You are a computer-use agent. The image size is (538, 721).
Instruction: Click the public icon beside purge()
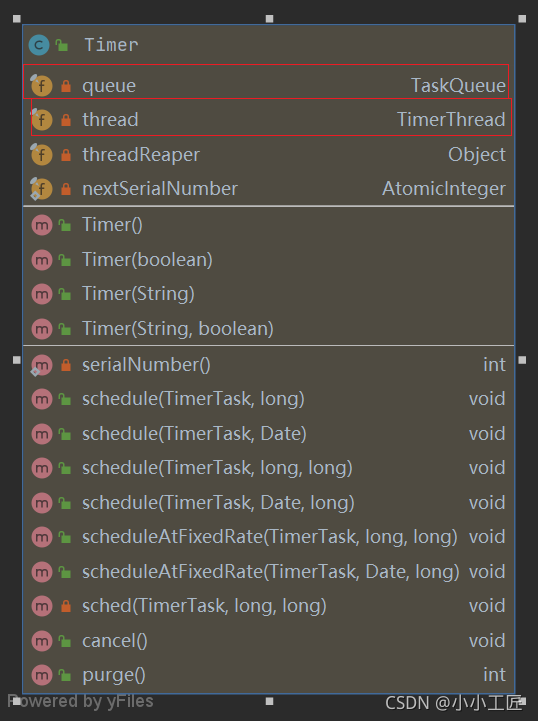coord(65,675)
